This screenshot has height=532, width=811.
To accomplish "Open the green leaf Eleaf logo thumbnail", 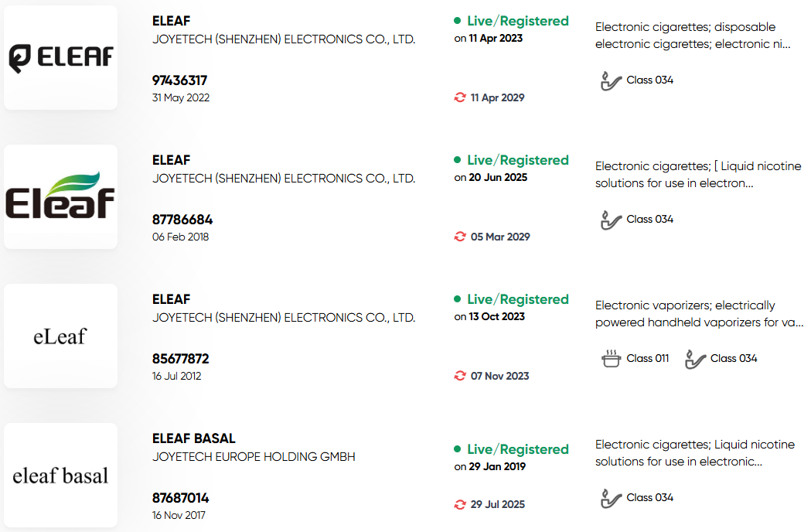I will pos(60,196).
